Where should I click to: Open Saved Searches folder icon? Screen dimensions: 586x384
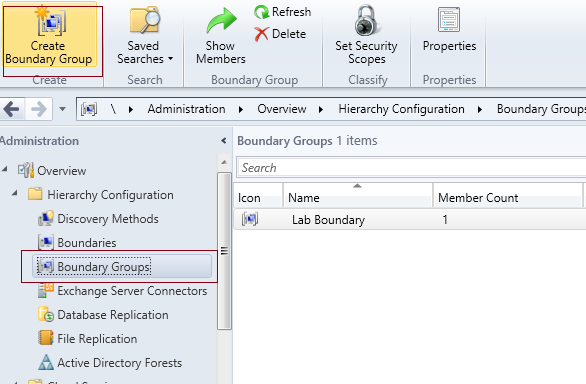(144, 21)
